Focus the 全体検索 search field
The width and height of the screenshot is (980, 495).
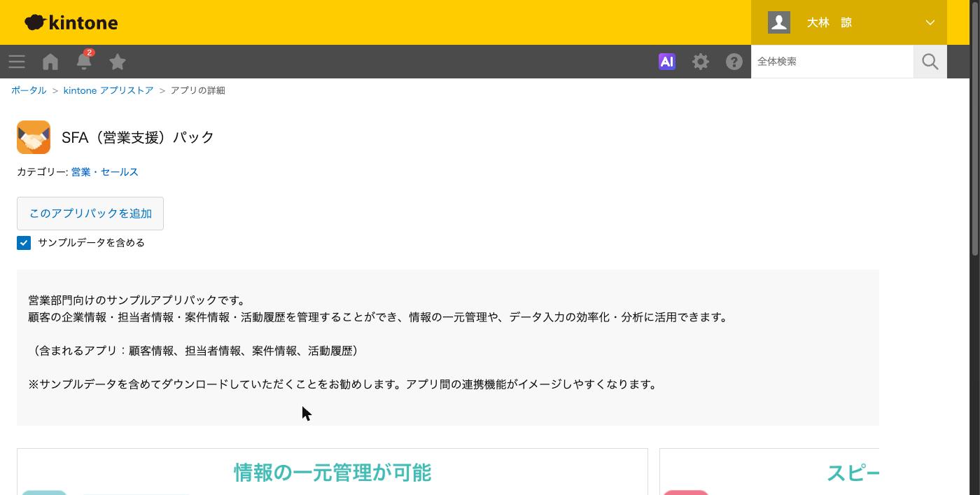[832, 62]
